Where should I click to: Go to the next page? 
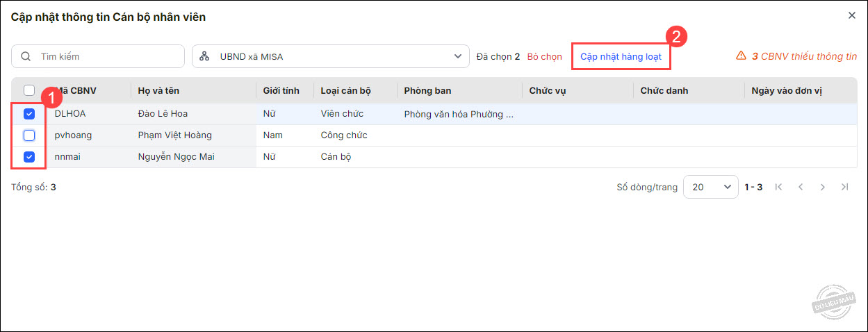[x=823, y=187]
